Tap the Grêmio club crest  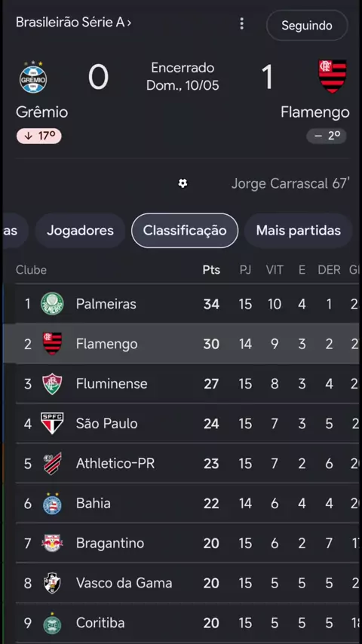click(33, 77)
